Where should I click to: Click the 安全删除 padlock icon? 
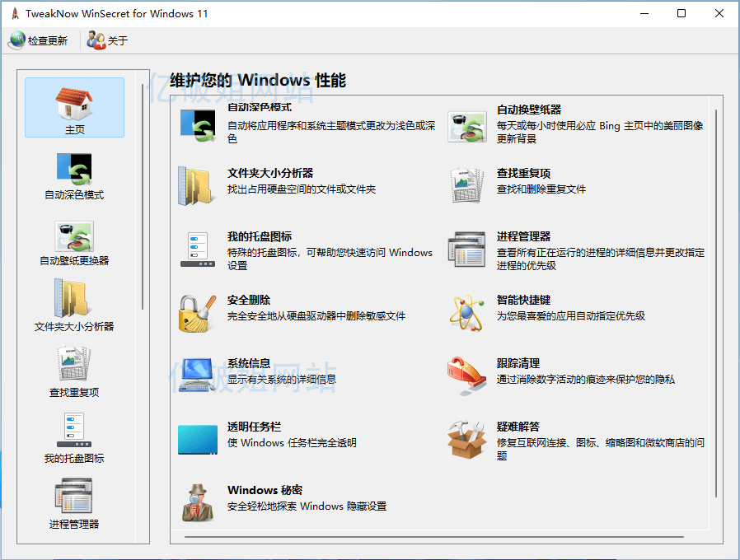pos(197,313)
